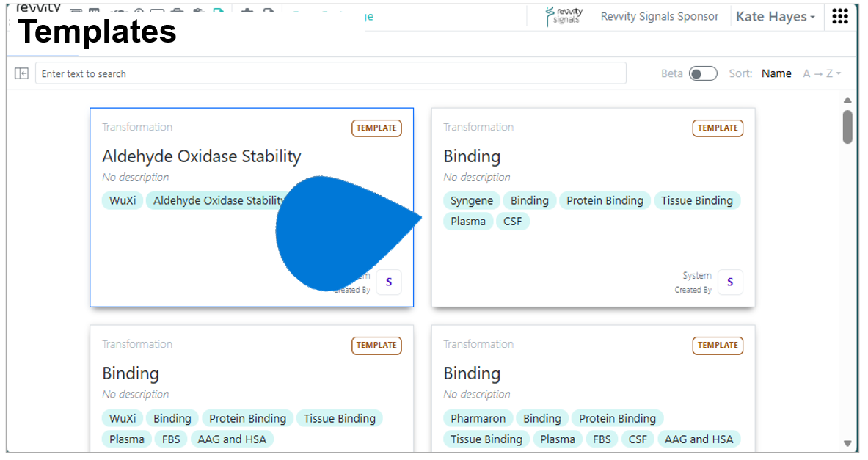Open the Binding title on WuXi card
This screenshot has width=868, height=460.
tap(131, 373)
